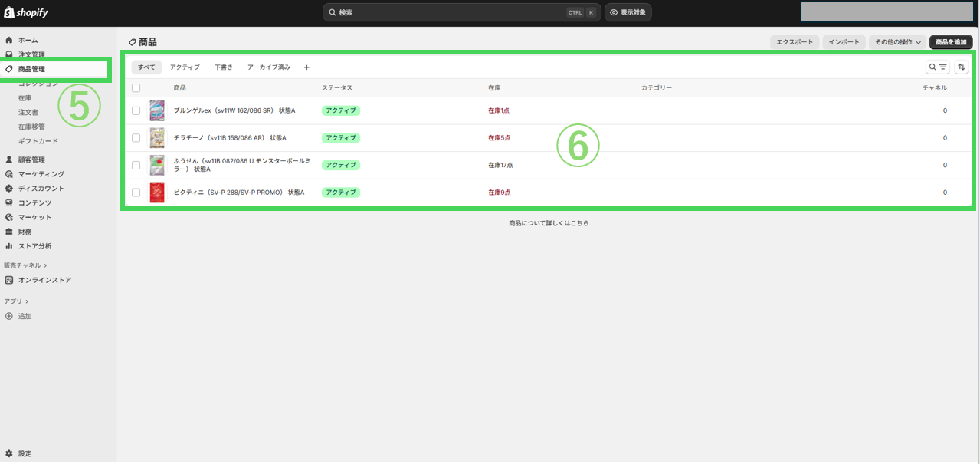Image resolution: width=980 pixels, height=464 pixels.
Task: Click the search and filter icon button
Action: pos(938,67)
